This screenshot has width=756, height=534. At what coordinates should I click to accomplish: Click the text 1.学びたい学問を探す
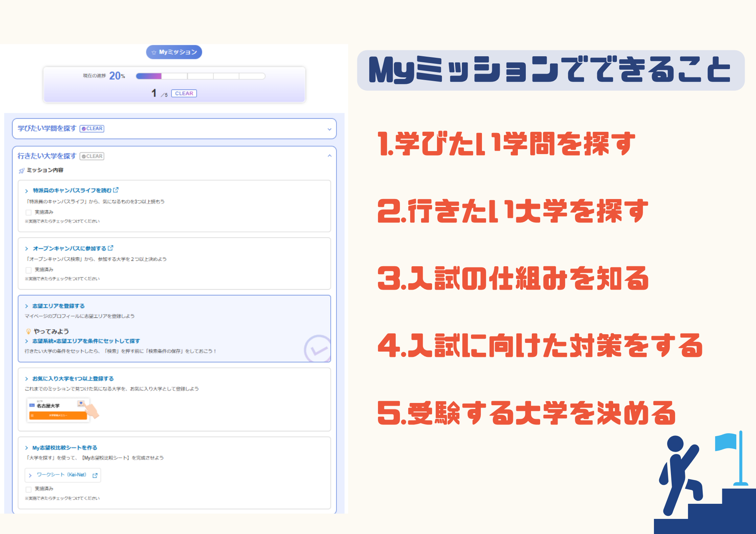coord(507,144)
